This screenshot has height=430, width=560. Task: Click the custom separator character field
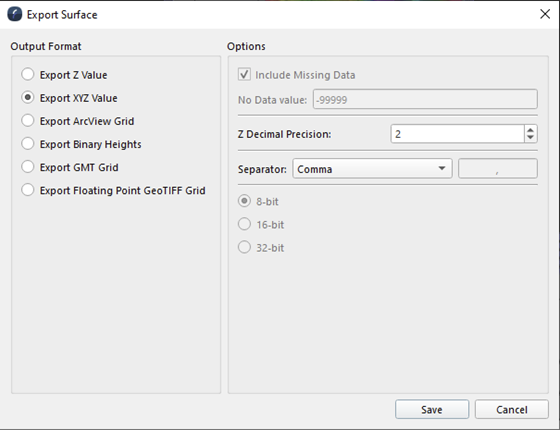pyautogui.click(x=498, y=169)
